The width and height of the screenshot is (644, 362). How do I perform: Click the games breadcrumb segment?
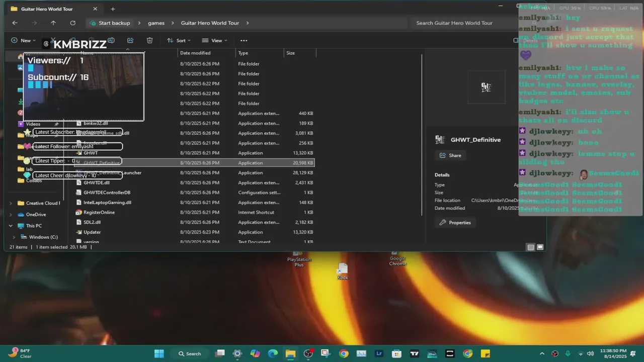pos(156,23)
